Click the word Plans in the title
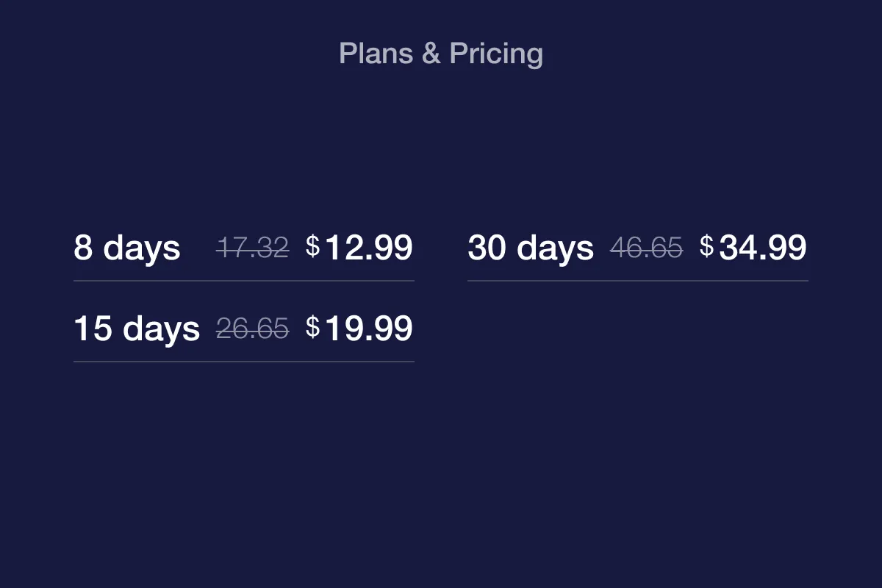Viewport: 882px width, 588px height. pyautogui.click(x=376, y=54)
